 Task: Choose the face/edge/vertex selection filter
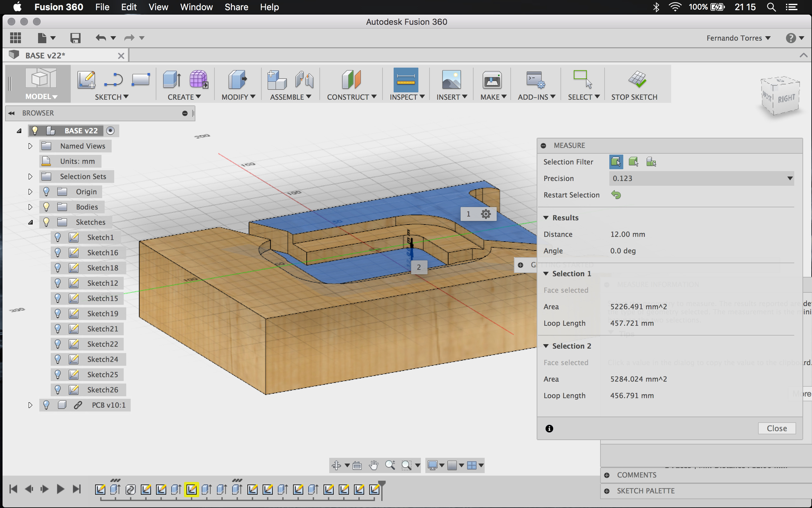point(616,162)
